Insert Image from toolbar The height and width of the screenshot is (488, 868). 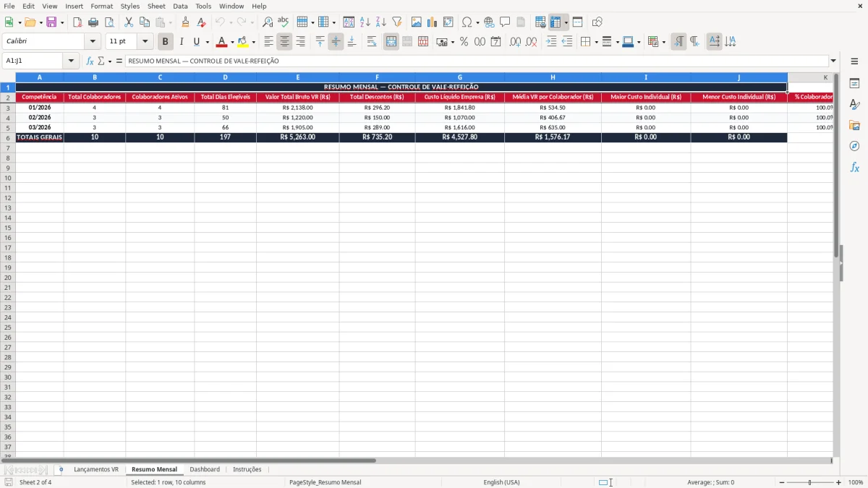417,22
